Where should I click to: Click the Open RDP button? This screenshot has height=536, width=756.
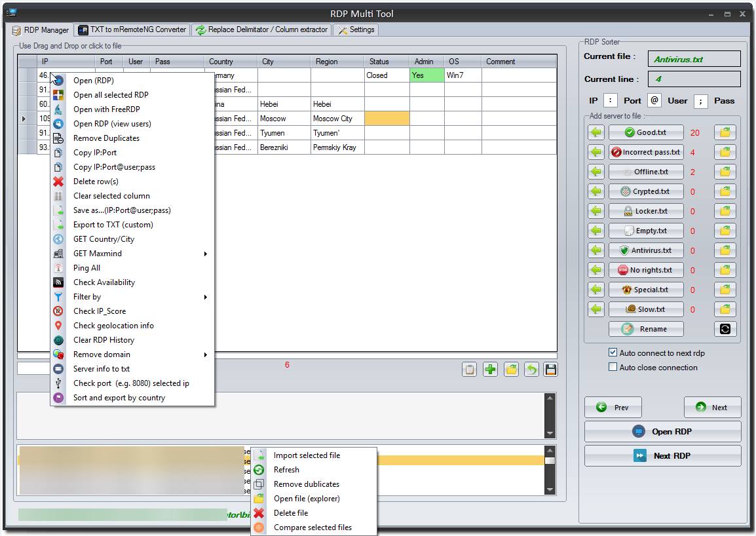(662, 432)
